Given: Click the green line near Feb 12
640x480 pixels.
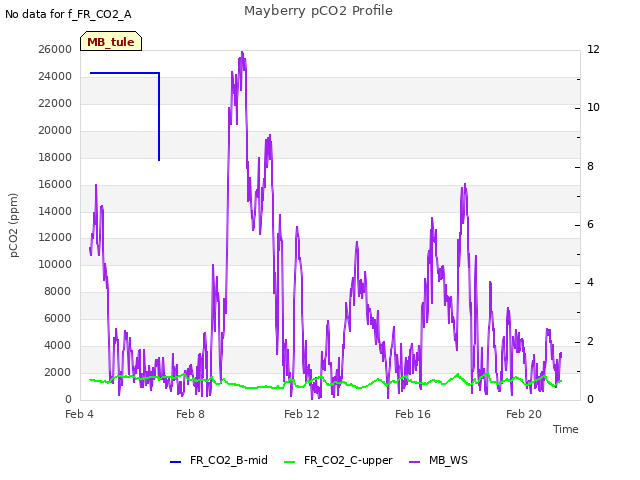Looking at the screenshot, I should (x=302, y=386).
